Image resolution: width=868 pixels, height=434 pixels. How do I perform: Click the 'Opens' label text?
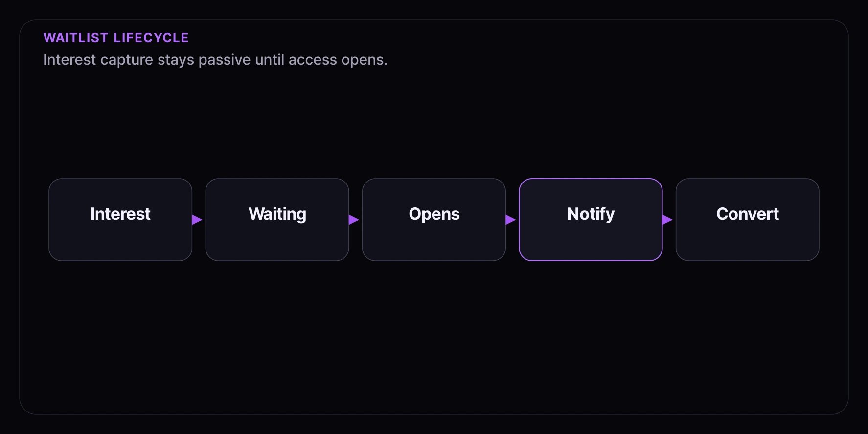click(434, 215)
